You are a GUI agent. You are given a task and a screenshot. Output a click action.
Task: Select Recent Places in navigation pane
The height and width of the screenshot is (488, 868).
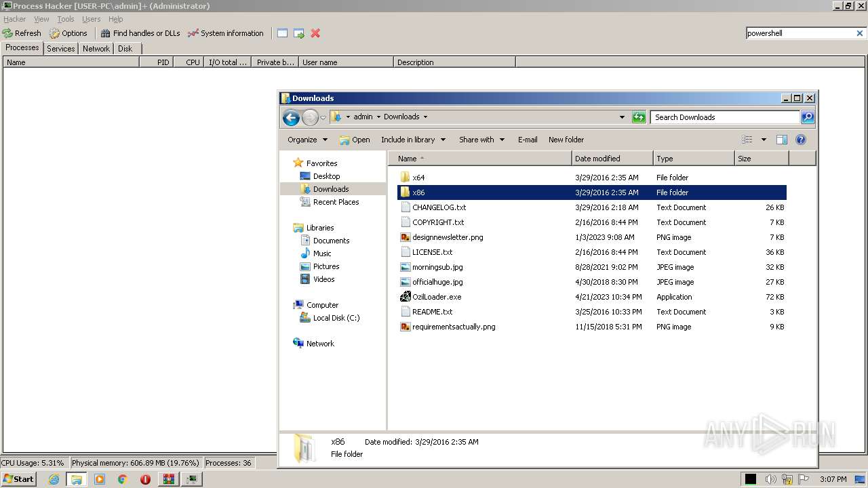point(336,202)
